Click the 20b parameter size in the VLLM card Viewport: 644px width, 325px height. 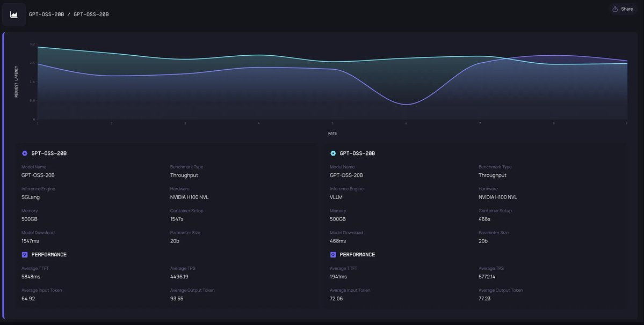[x=483, y=241]
